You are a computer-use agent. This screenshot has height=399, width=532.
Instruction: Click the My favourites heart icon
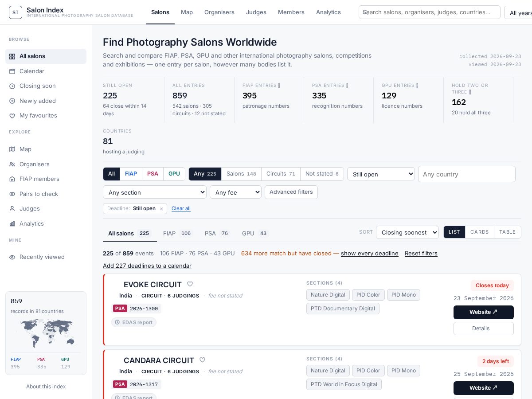[12, 116]
